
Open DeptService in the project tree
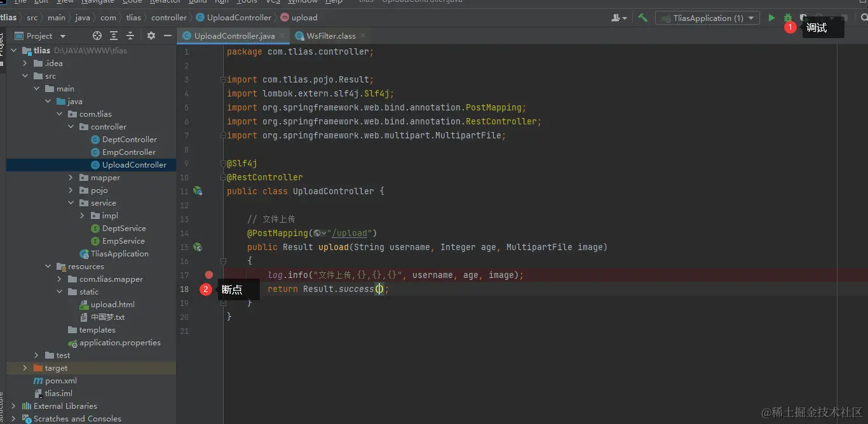(124, 228)
